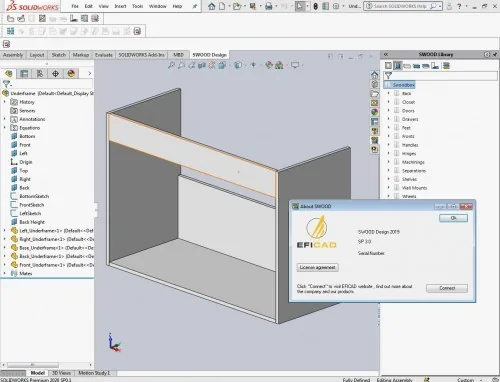Click the Appearances color wheel in task pane
Viewport: 500px width, 382px height.
click(375, 112)
